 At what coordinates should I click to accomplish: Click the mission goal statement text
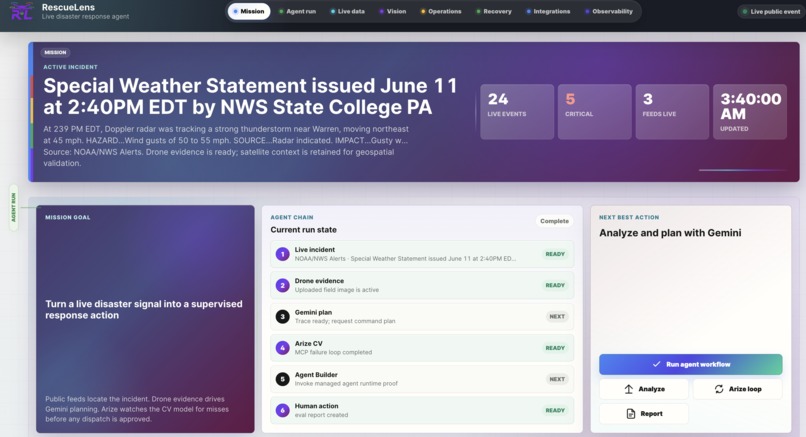point(144,309)
